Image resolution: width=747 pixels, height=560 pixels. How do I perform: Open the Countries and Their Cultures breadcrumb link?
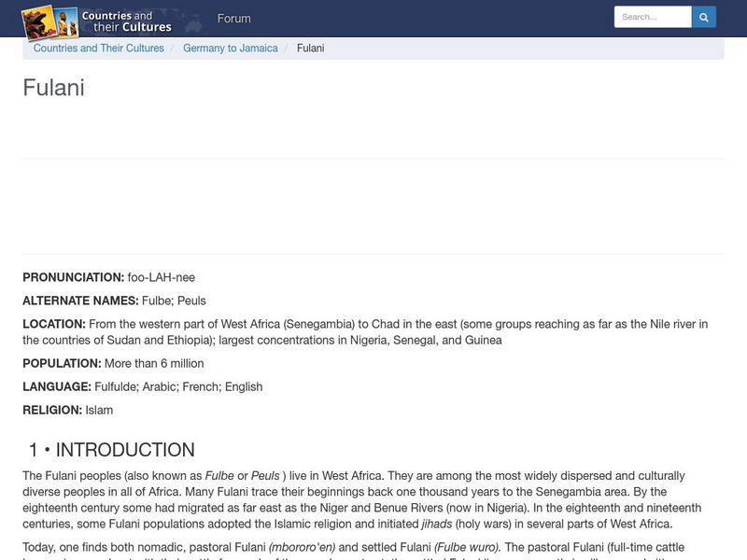tap(99, 49)
